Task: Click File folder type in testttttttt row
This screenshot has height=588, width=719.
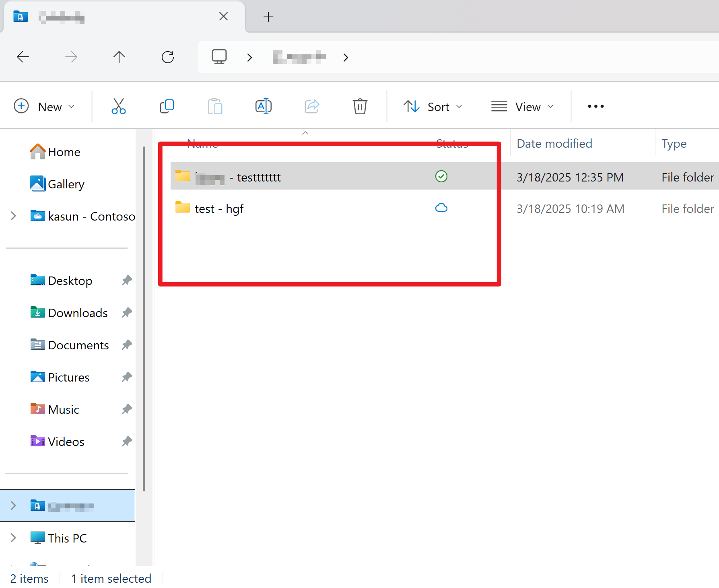Action: coord(688,177)
